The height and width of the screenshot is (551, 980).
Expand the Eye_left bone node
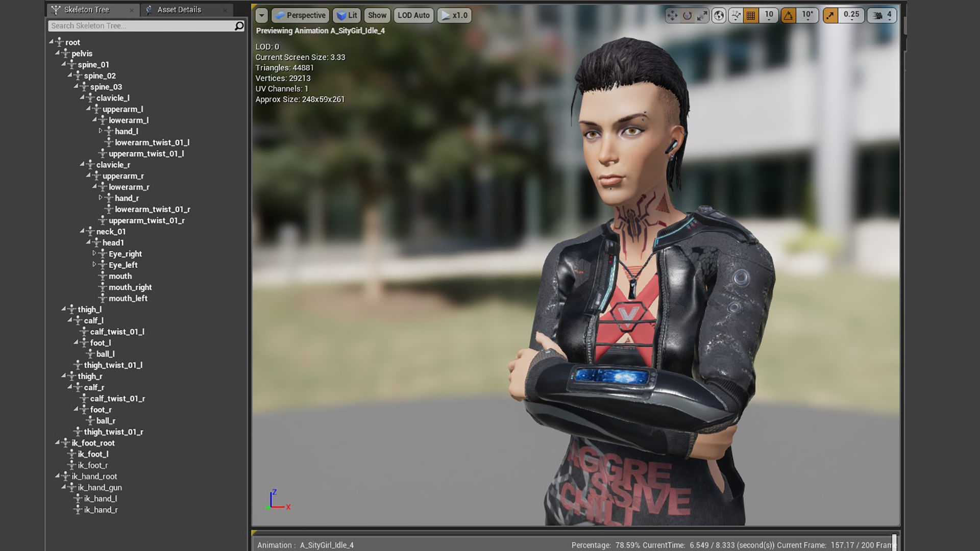tap(94, 264)
